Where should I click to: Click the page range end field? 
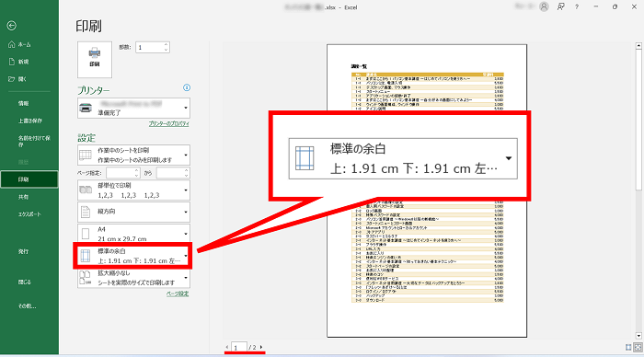(170, 173)
